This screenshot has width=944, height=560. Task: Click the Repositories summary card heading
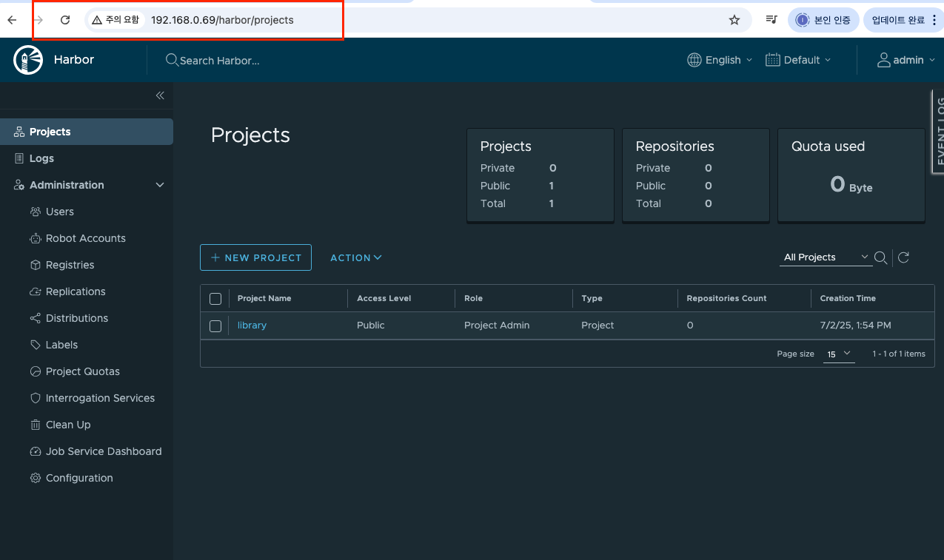pos(674,146)
